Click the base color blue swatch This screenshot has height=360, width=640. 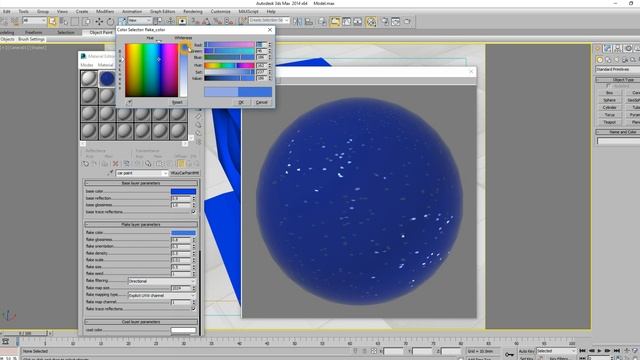coord(183,191)
